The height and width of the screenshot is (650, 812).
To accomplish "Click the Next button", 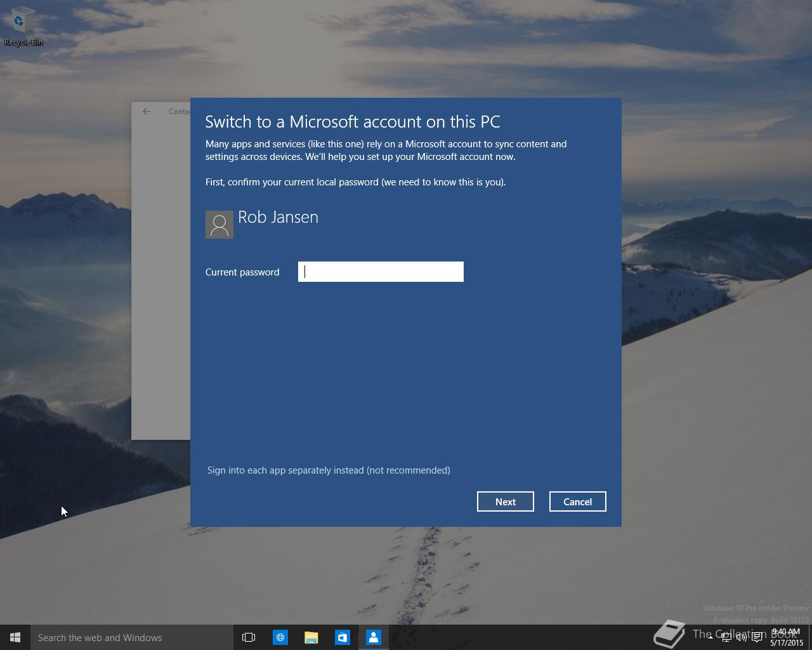I will (506, 501).
